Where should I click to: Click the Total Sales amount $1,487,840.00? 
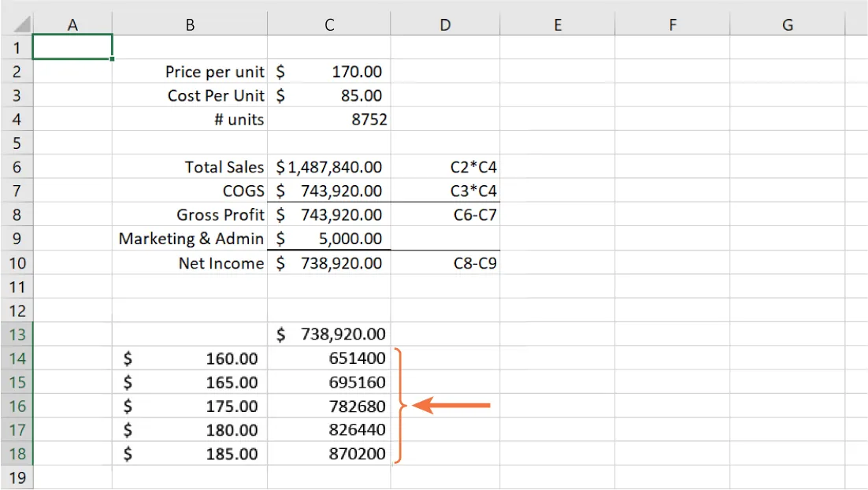click(x=328, y=167)
